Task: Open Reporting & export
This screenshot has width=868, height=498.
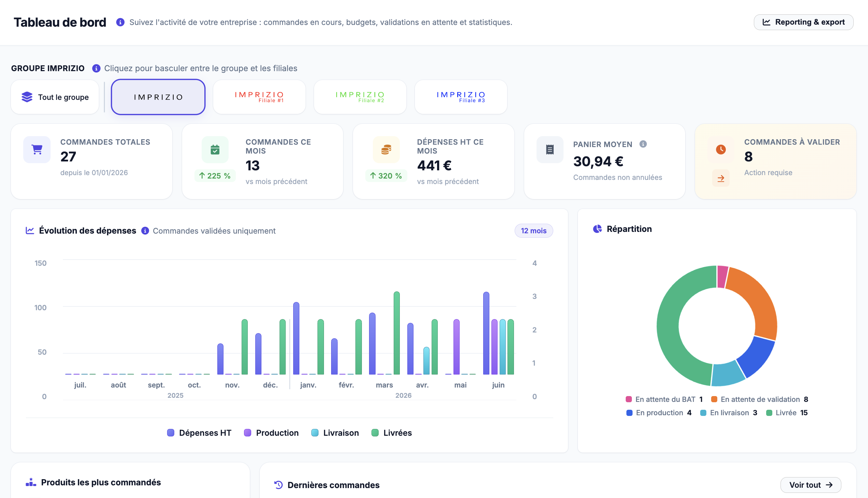Action: 803,22
